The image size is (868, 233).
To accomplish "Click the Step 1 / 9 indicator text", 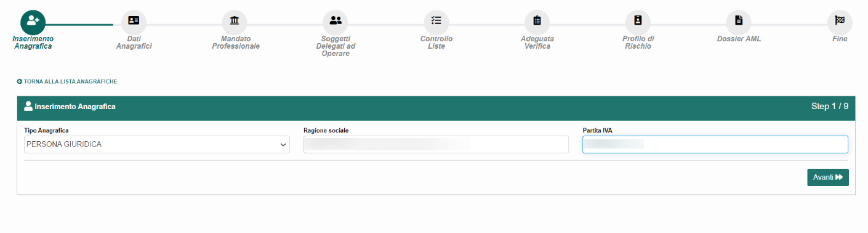I will coord(830,106).
